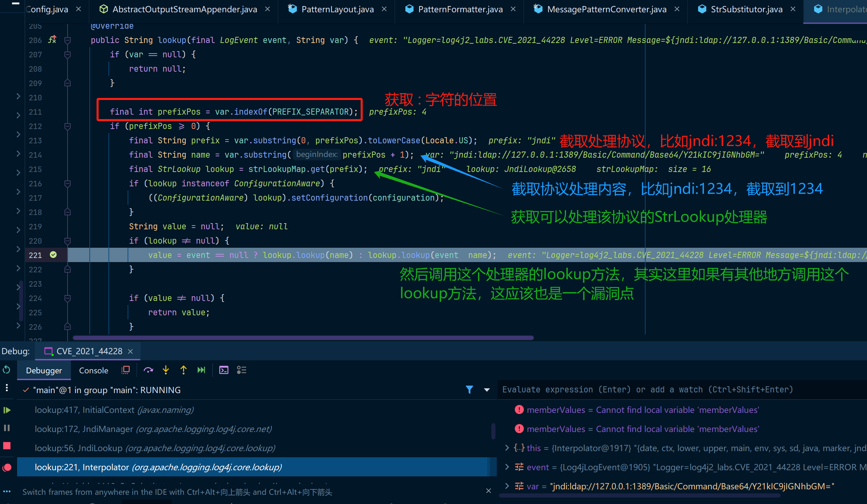Click the Step Into arrow icon
The image size is (867, 504).
pyautogui.click(x=166, y=370)
